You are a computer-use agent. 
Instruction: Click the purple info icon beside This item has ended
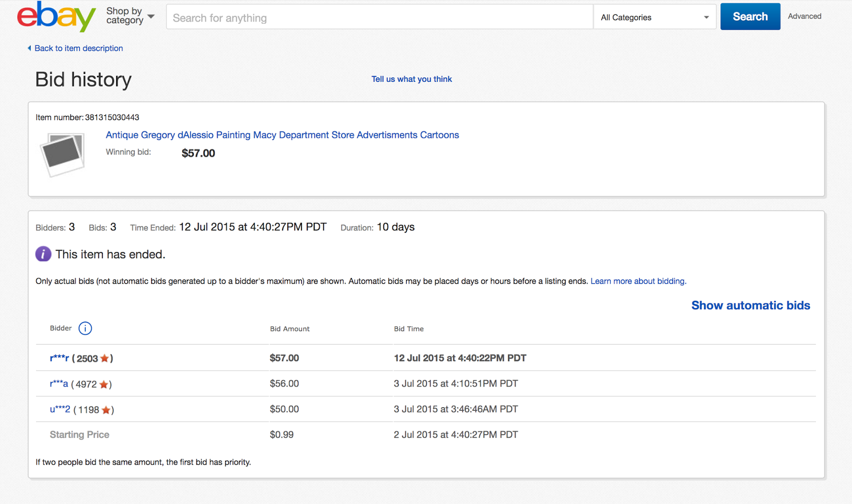(43, 254)
